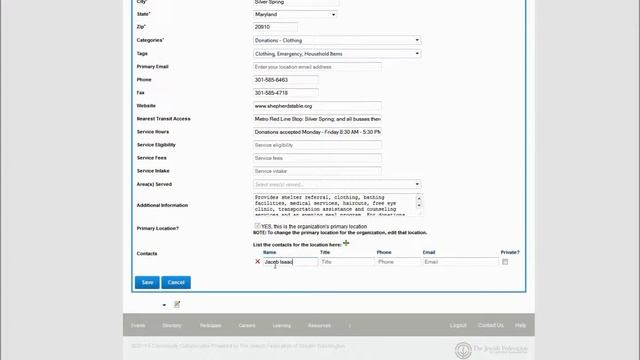Open Careers in the footer menu
This screenshot has height=360, width=640.
click(x=247, y=325)
